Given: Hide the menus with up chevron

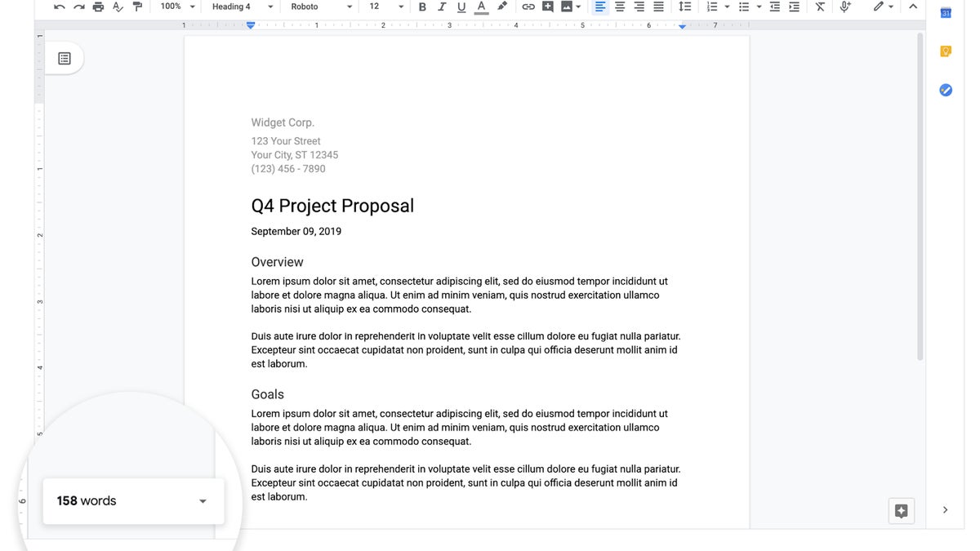Looking at the screenshot, I should click(913, 7).
